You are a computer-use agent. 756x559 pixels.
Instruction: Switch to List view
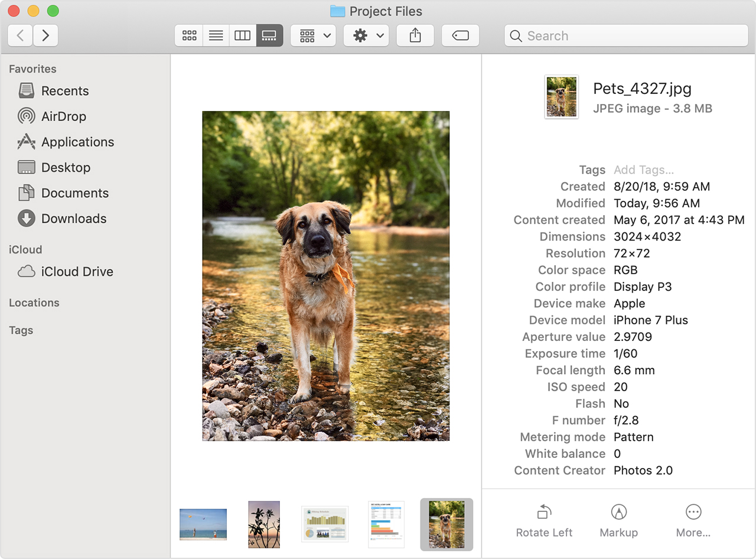coord(216,35)
